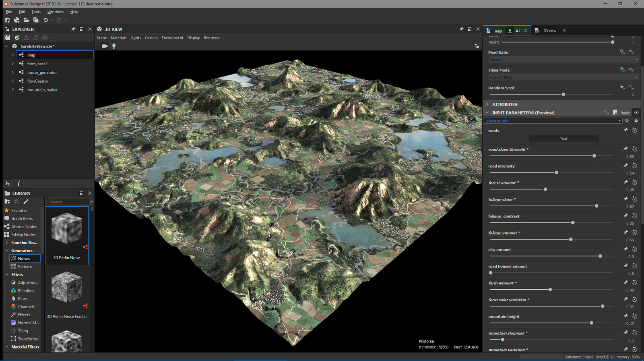Select the Noises category in Library
Screen dimensions: 644x361
point(25,259)
